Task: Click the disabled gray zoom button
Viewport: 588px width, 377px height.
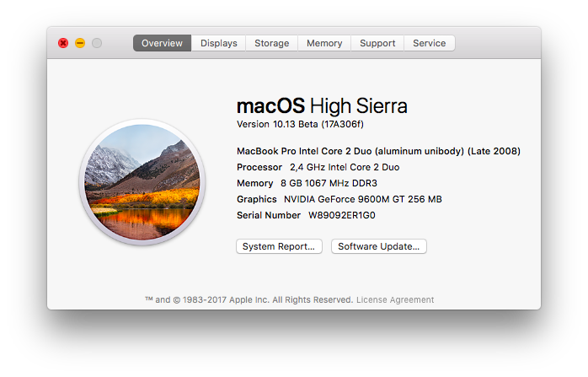Action: pos(97,43)
